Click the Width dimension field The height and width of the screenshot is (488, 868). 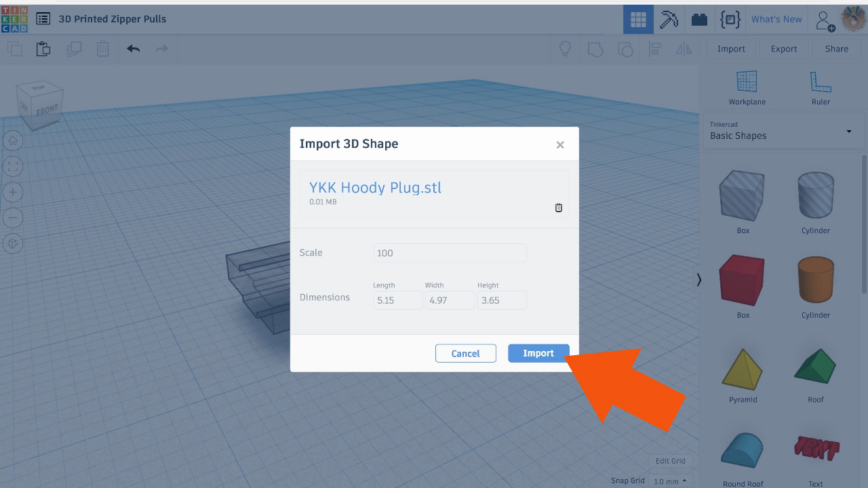[450, 300]
